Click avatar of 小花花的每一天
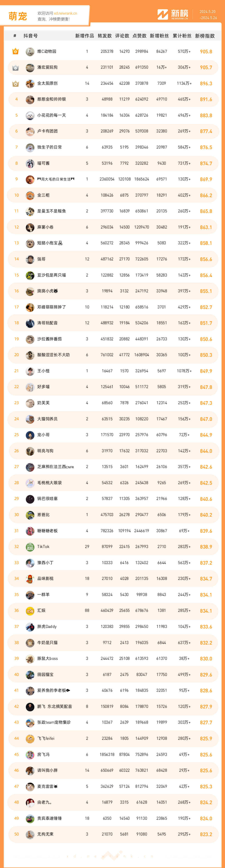This screenshot has width=225, height=868. 30,116
